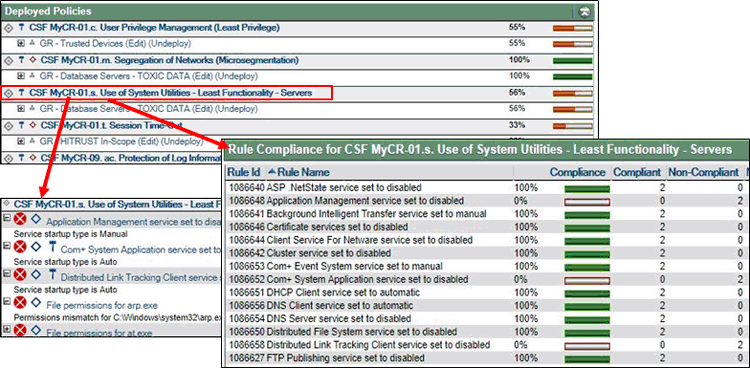
Task: Open CSF MyCR-01.m Segregation of Networks policy
Action: [169, 60]
